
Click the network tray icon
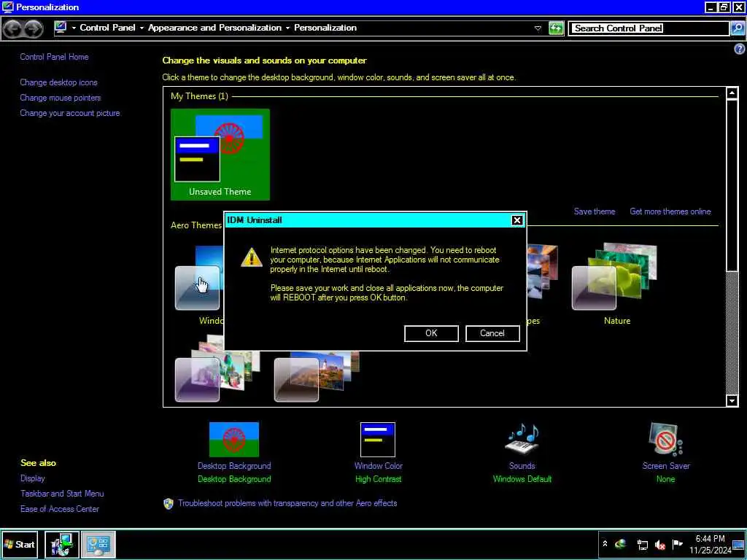point(642,545)
